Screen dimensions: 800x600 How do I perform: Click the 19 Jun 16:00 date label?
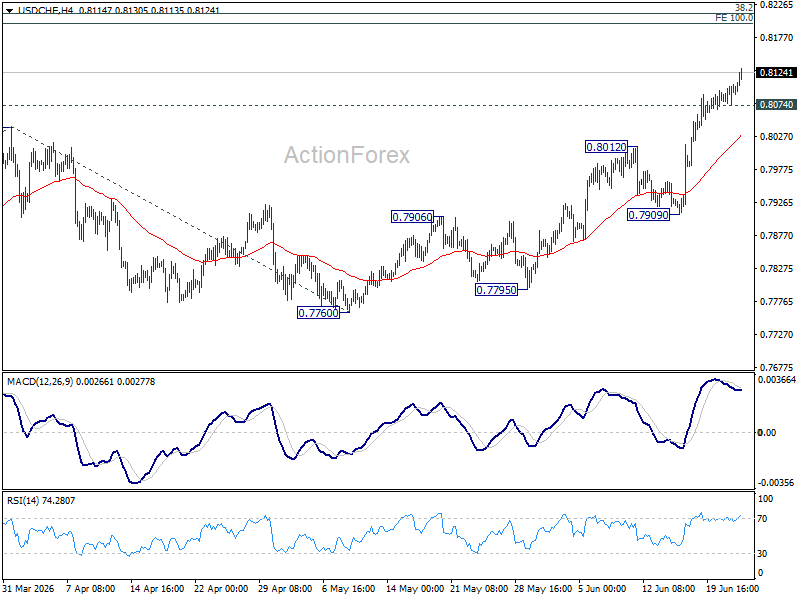point(733,589)
